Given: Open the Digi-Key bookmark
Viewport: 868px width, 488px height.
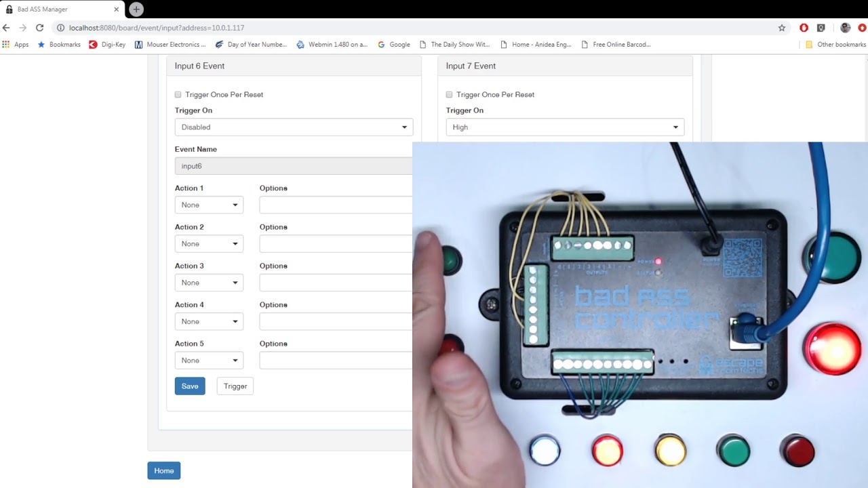Looking at the screenshot, I should point(107,45).
